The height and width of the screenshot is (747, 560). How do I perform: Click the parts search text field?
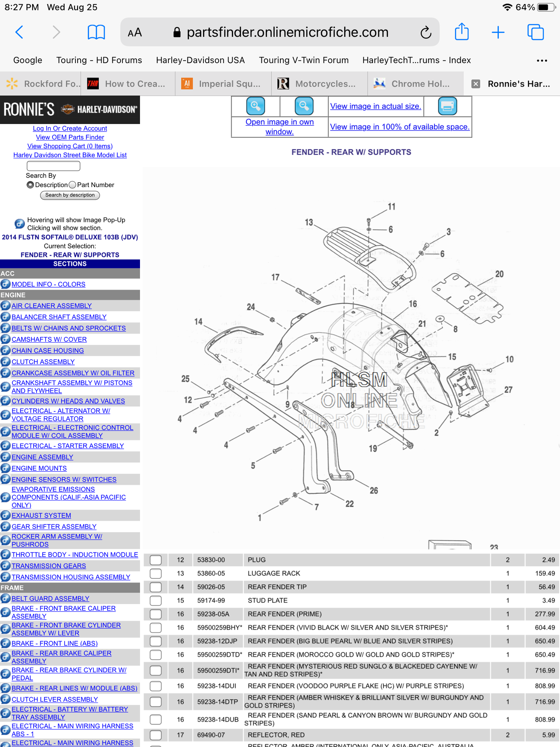click(x=53, y=166)
